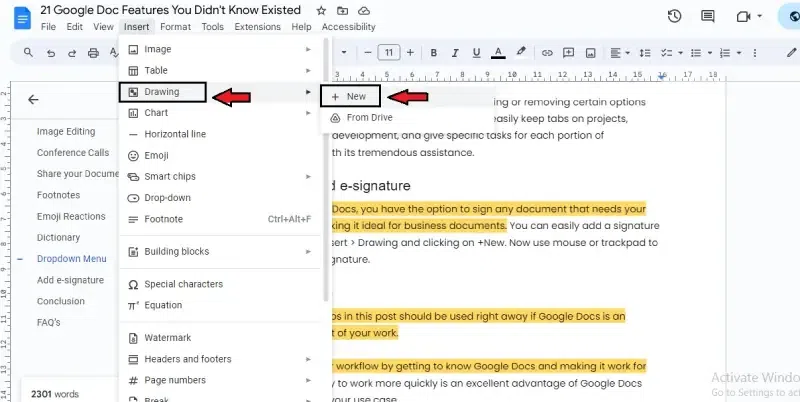The height and width of the screenshot is (402, 800).
Task: Open the Help menu
Action: coord(301,27)
